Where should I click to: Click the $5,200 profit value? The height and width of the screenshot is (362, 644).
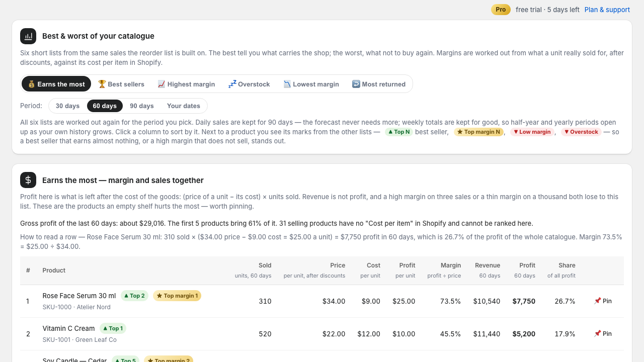(524, 334)
